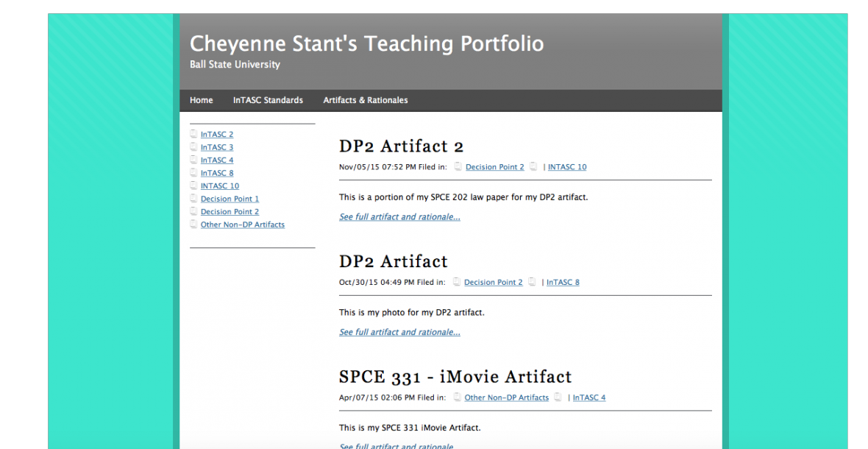Open the Decision Point 2 sidebar link
868x449 pixels.
[x=230, y=212]
